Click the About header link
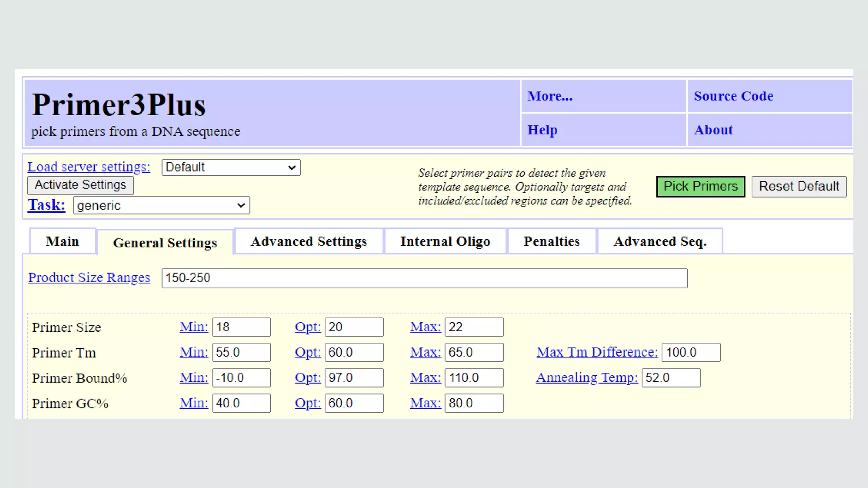The height and width of the screenshot is (488, 868). [x=713, y=130]
